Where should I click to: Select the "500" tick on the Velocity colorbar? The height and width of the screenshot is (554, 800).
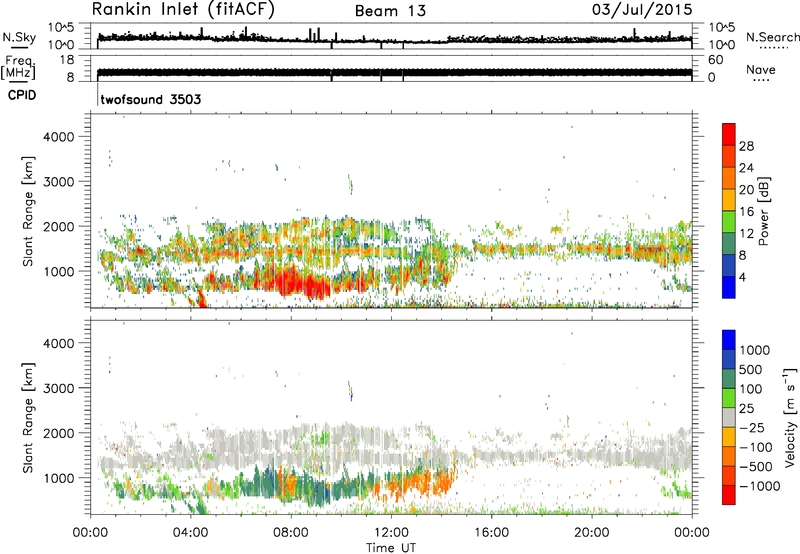click(x=751, y=369)
